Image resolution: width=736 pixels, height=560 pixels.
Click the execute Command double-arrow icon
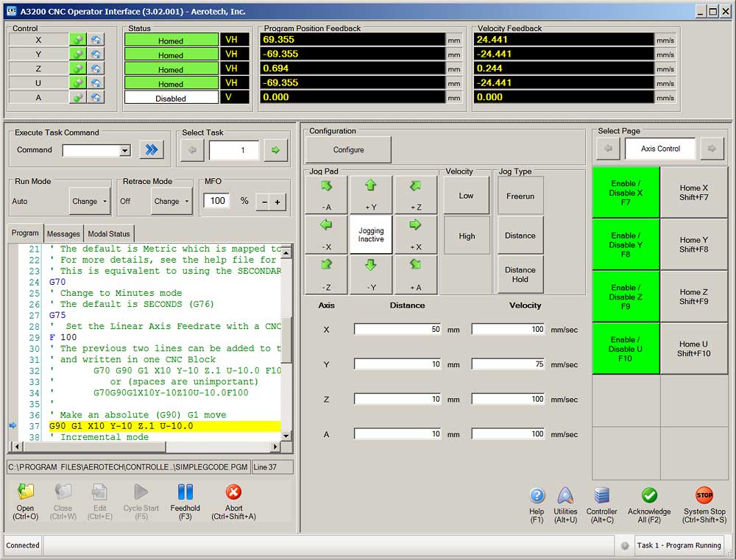152,149
